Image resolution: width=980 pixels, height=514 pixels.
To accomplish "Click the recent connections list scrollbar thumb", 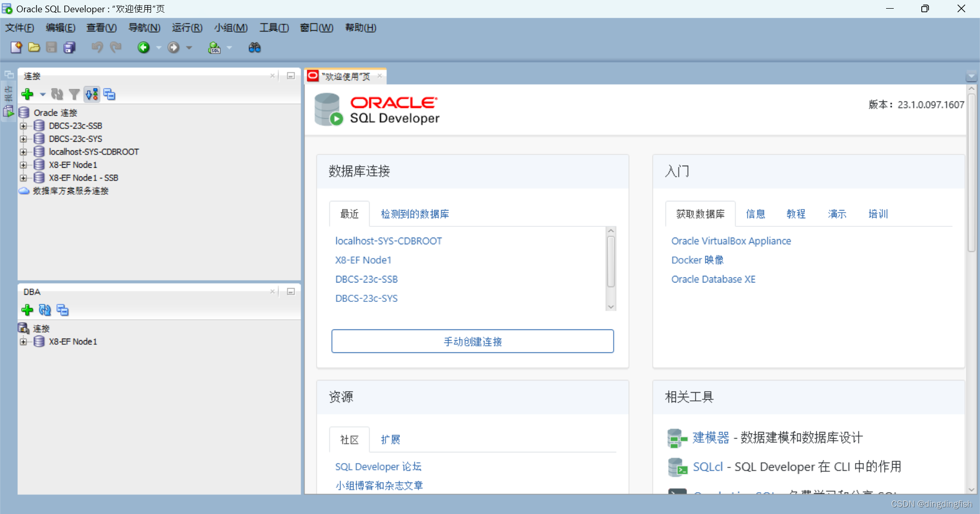I will click(611, 262).
